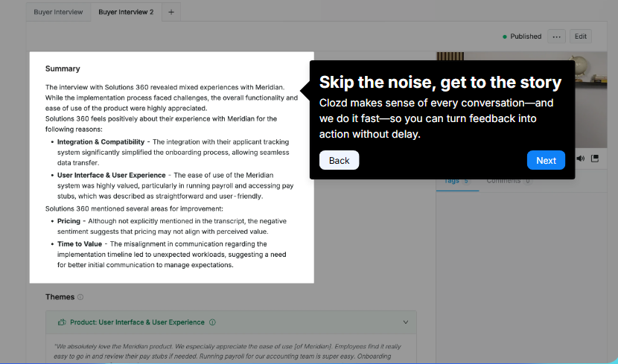Click the Next button in the tooltip
Viewport: 618px width, 364px height.
tap(546, 160)
